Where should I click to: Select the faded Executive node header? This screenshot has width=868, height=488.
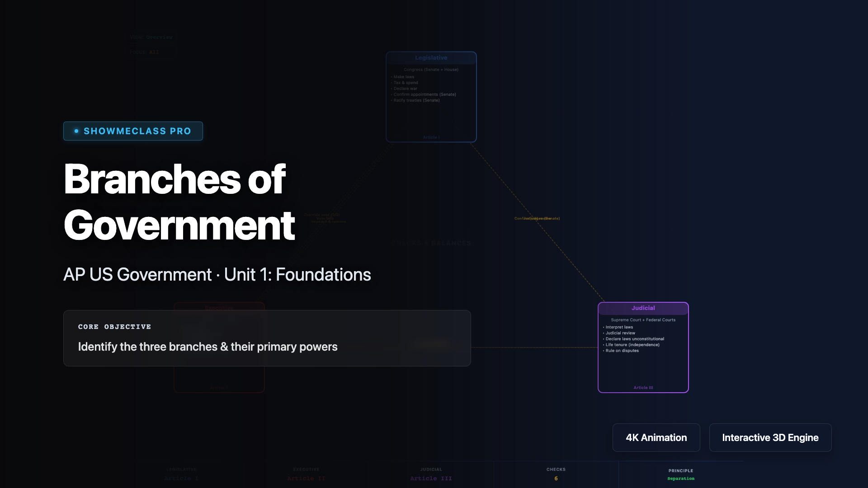219,308
